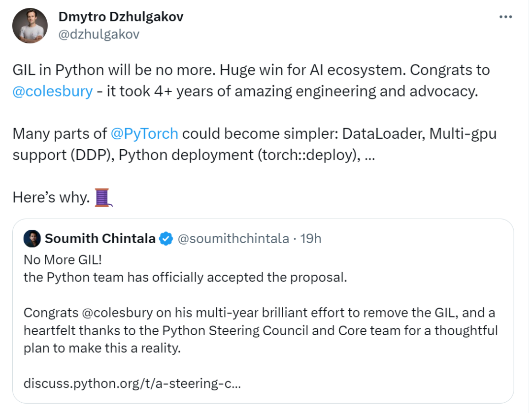This screenshot has width=532, height=413.
Task: Click the name Dmytro Dzhulgakov
Action: [120, 16]
